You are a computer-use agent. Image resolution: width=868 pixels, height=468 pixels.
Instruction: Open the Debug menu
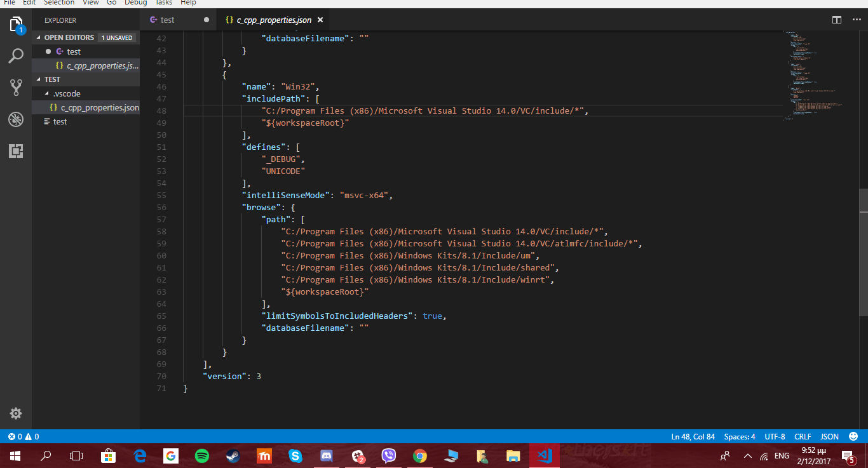tap(135, 3)
